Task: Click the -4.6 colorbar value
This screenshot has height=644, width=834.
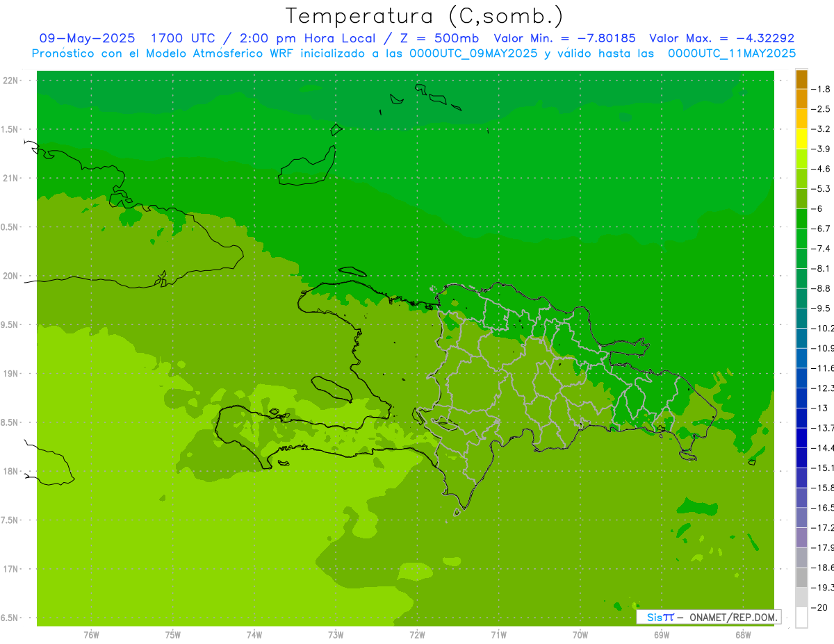Action: [x=821, y=169]
